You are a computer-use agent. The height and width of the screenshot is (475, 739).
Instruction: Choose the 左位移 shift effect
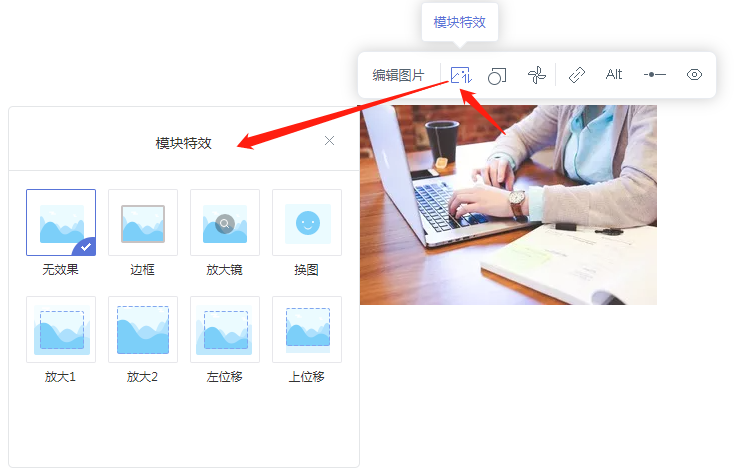[x=225, y=329]
